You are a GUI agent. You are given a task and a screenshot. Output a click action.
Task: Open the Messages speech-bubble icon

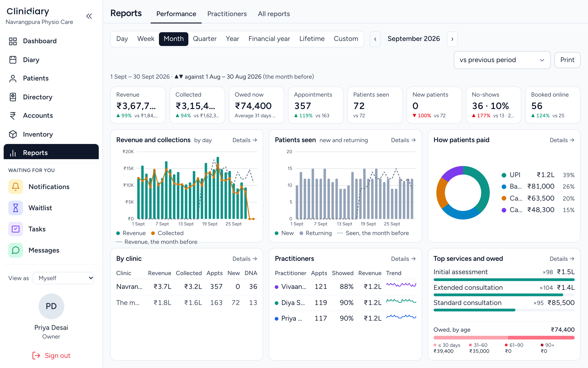point(16,250)
